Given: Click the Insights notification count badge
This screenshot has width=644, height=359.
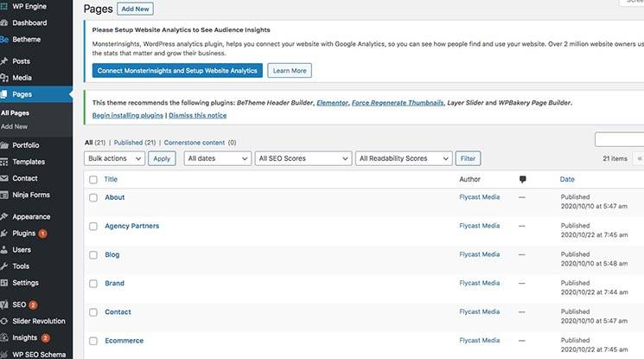Looking at the screenshot, I should tap(45, 338).
